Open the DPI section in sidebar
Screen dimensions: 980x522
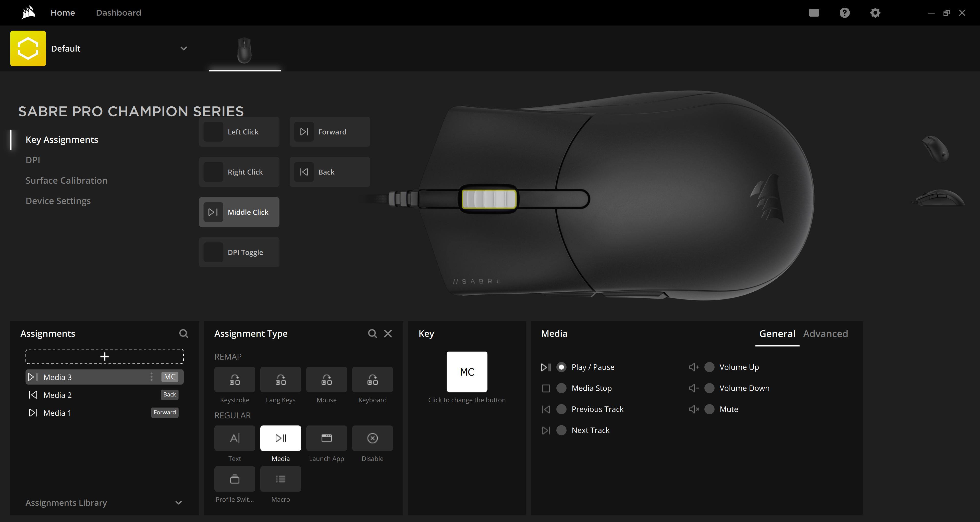click(x=33, y=160)
